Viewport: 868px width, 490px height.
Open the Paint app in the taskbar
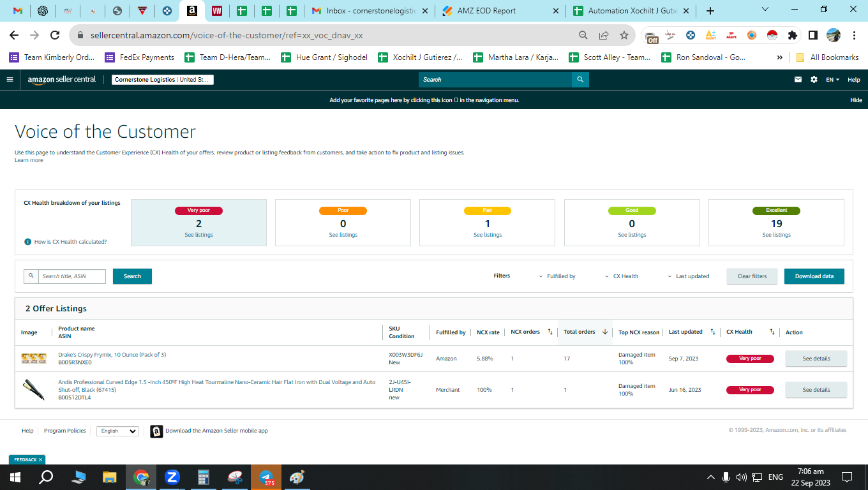tap(297, 477)
